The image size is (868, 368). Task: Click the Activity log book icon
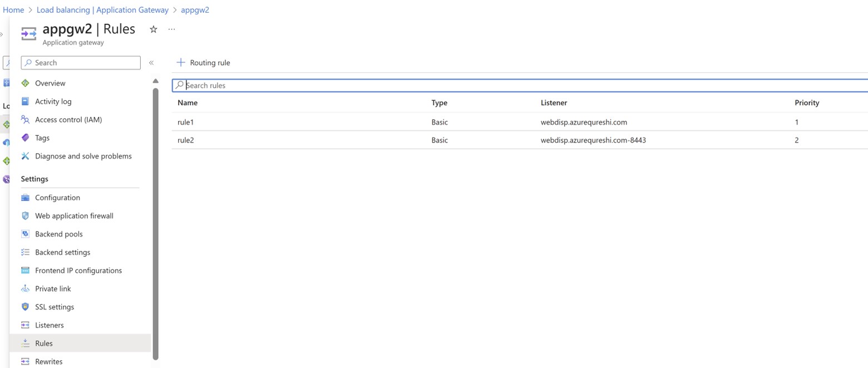[25, 101]
